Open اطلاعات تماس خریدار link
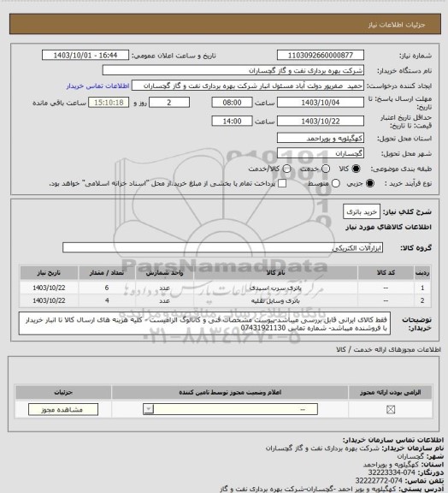Screen dimensions: 448x493 point(97,86)
